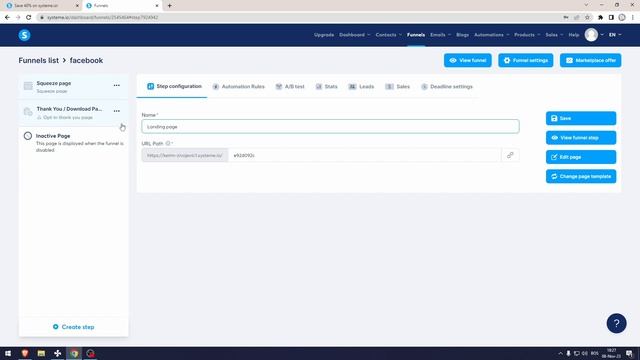Click the URL Path info icon
640x360 pixels.
[168, 144]
